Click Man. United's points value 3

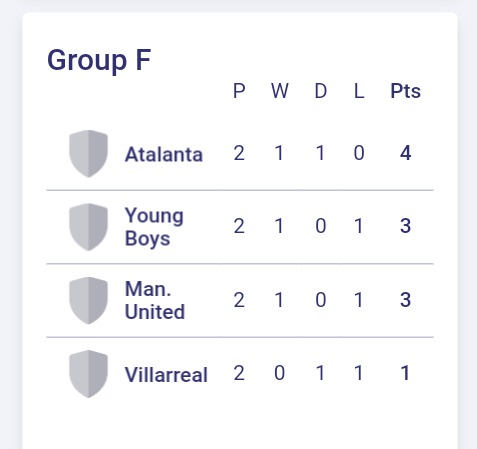point(405,300)
